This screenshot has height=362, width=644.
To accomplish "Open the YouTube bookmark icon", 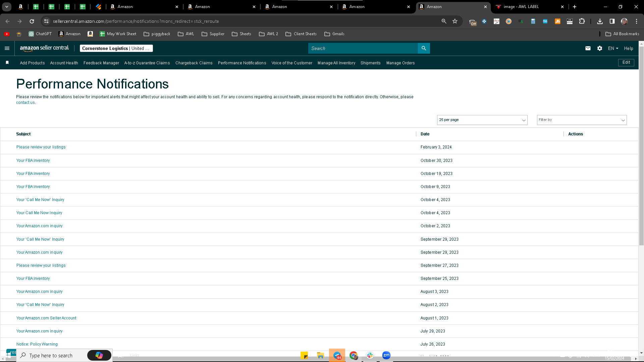I will tap(7, 34).
